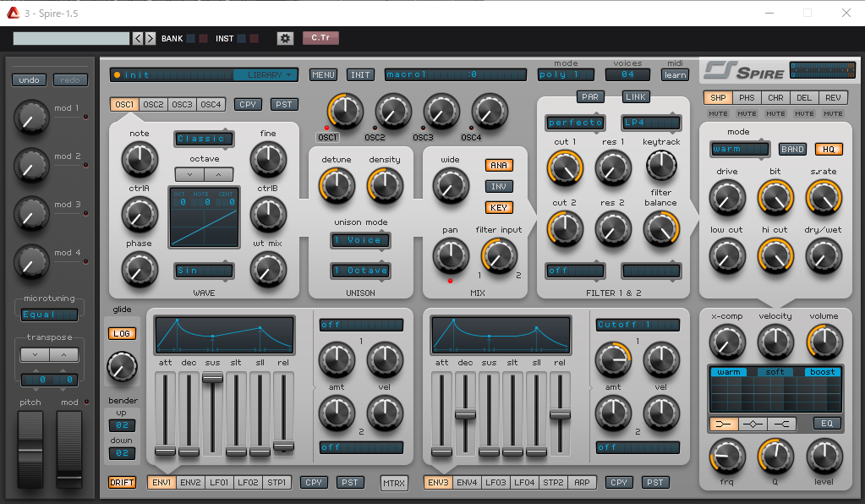Lower the oscillator octave with the down arrow
The image size is (865, 504).
click(x=189, y=175)
